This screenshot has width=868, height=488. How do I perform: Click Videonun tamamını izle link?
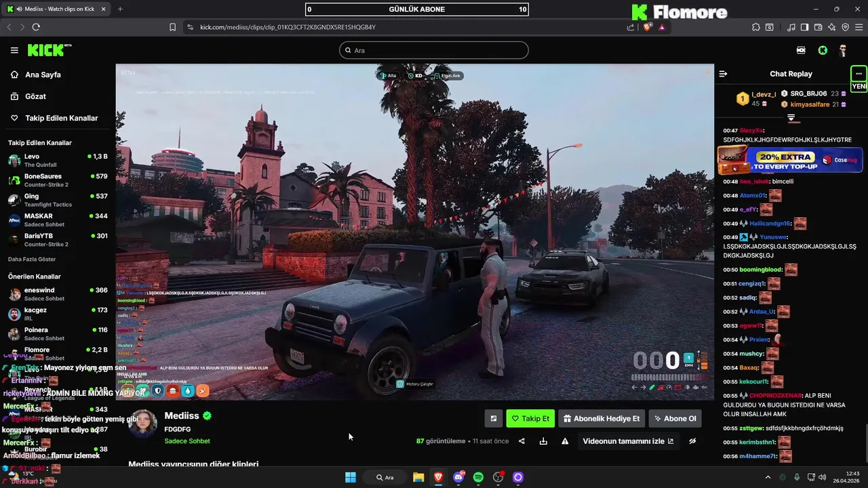click(628, 441)
